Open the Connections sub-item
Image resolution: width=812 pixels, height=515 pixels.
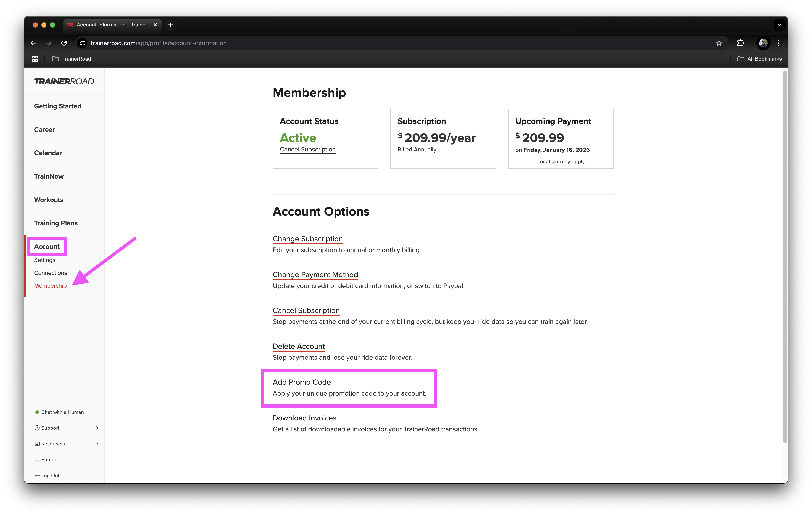coord(50,273)
